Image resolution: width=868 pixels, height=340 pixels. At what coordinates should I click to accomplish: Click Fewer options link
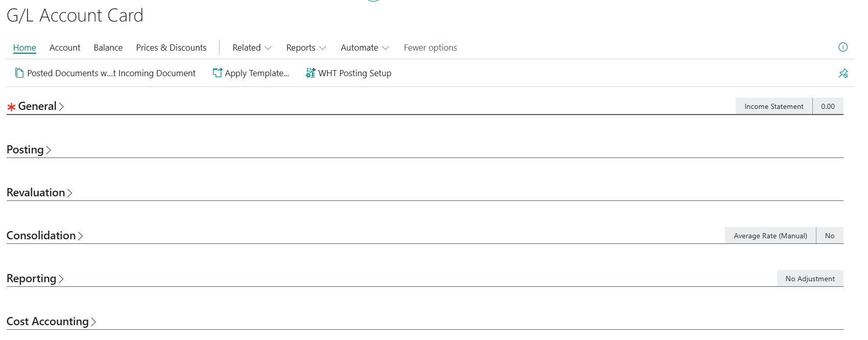tap(430, 48)
